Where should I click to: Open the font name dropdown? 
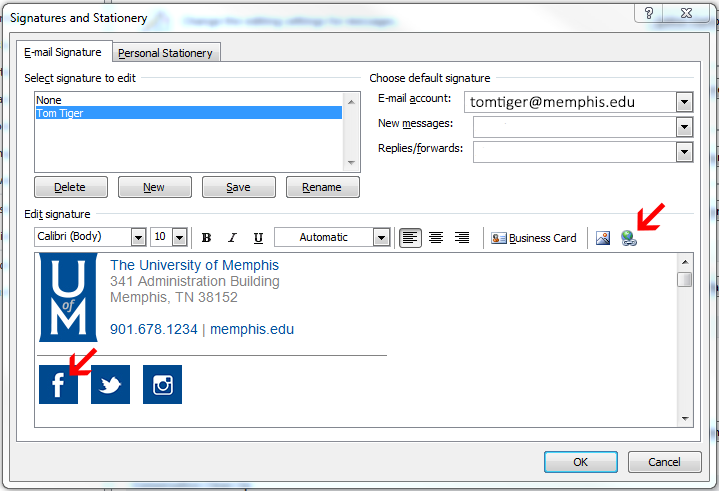138,238
